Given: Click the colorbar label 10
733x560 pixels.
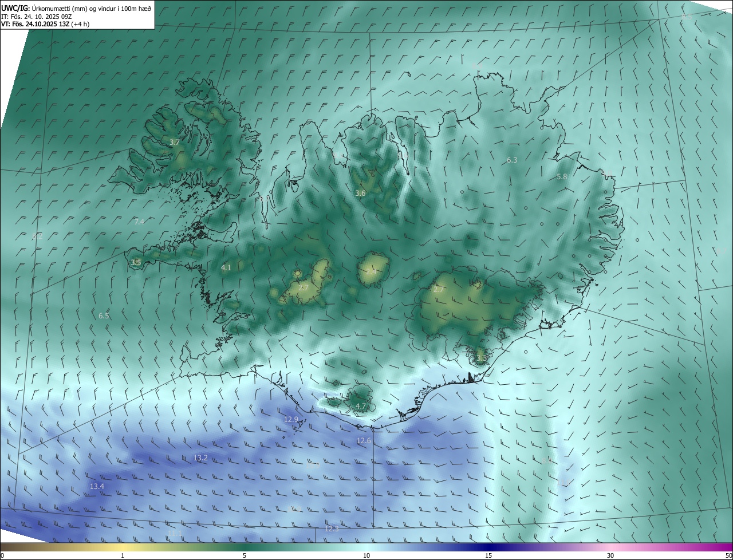Looking at the screenshot, I should point(366,555).
